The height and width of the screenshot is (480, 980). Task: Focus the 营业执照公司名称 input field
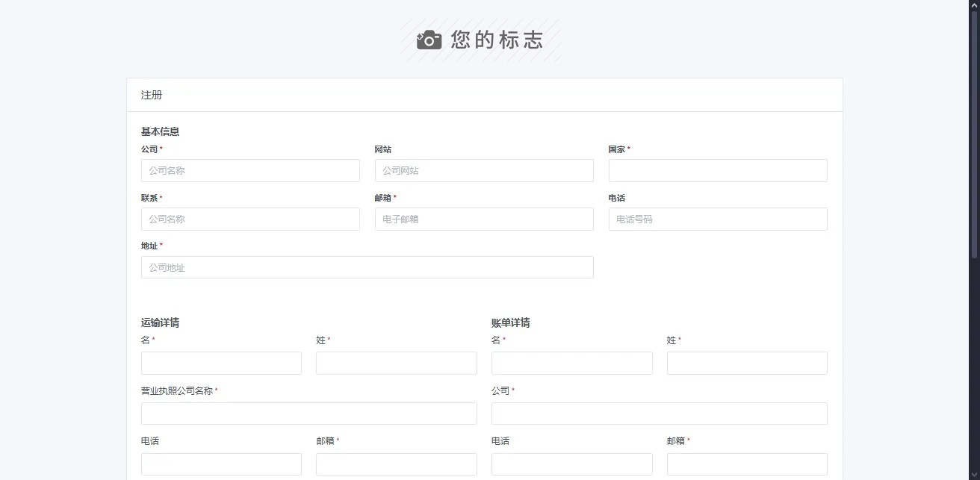(x=308, y=414)
